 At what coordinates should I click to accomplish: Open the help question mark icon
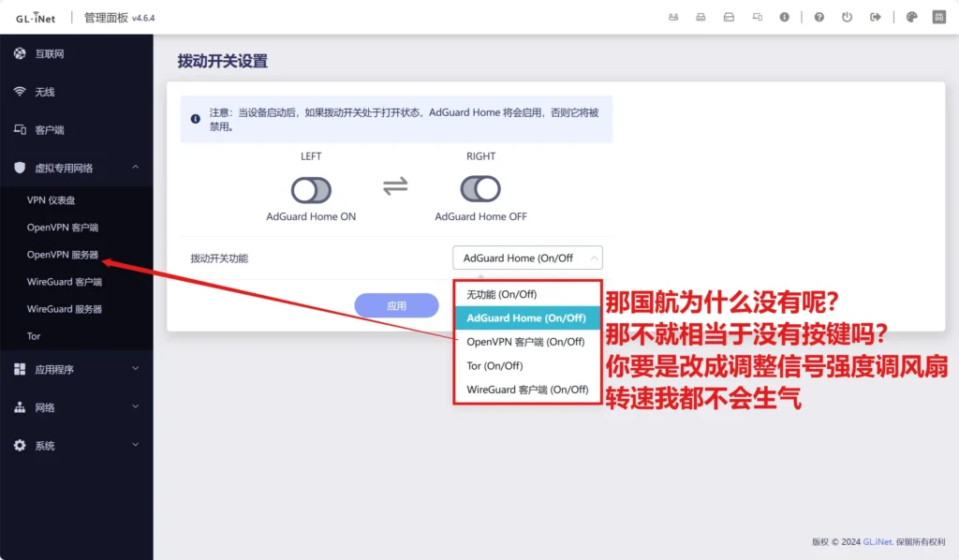pyautogui.click(x=819, y=17)
